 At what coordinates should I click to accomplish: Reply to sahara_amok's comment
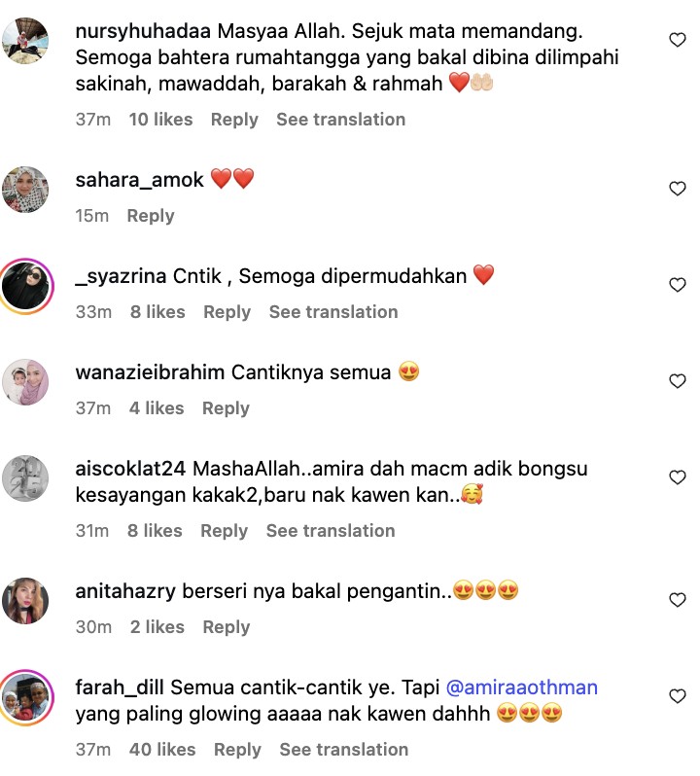(151, 216)
